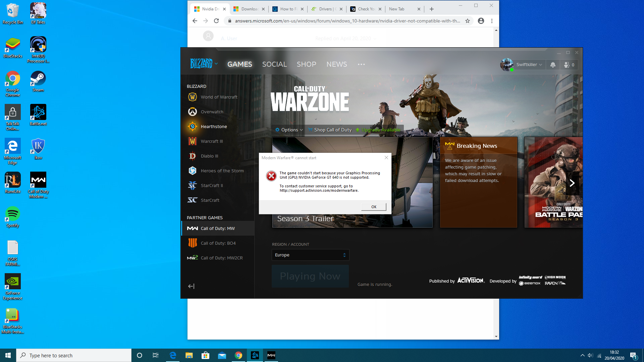The width and height of the screenshot is (644, 362).
Task: Select Call of Duty: MW in sidebar
Action: click(x=218, y=228)
